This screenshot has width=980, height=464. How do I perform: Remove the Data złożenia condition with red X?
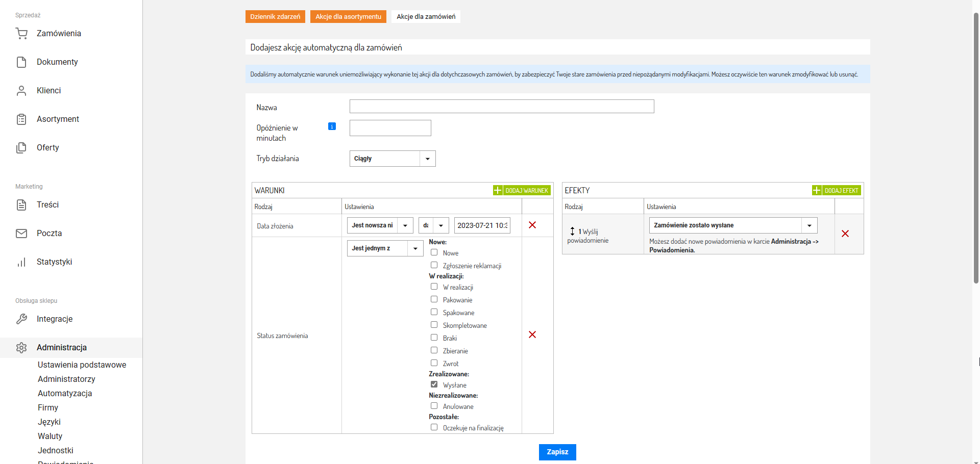click(x=532, y=225)
